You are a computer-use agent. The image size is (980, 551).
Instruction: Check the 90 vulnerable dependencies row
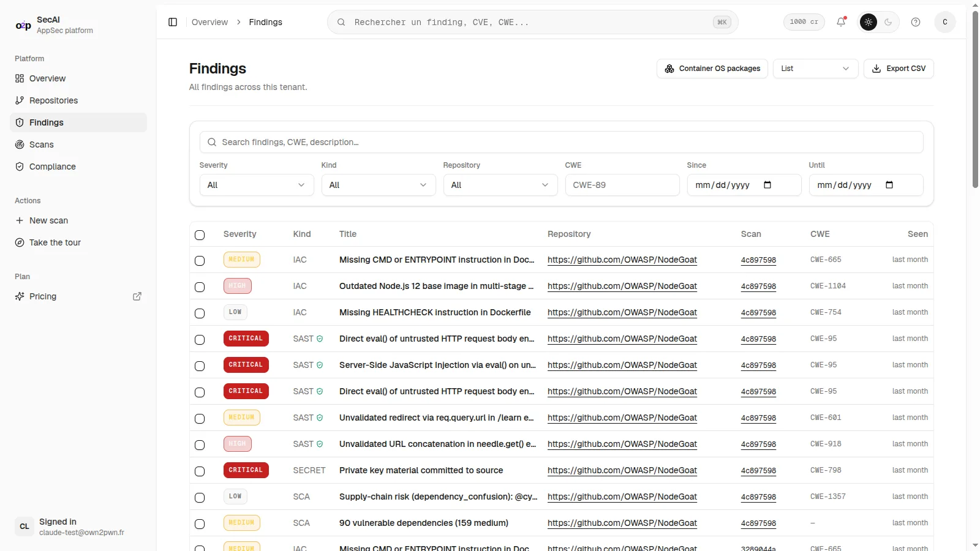tap(200, 524)
